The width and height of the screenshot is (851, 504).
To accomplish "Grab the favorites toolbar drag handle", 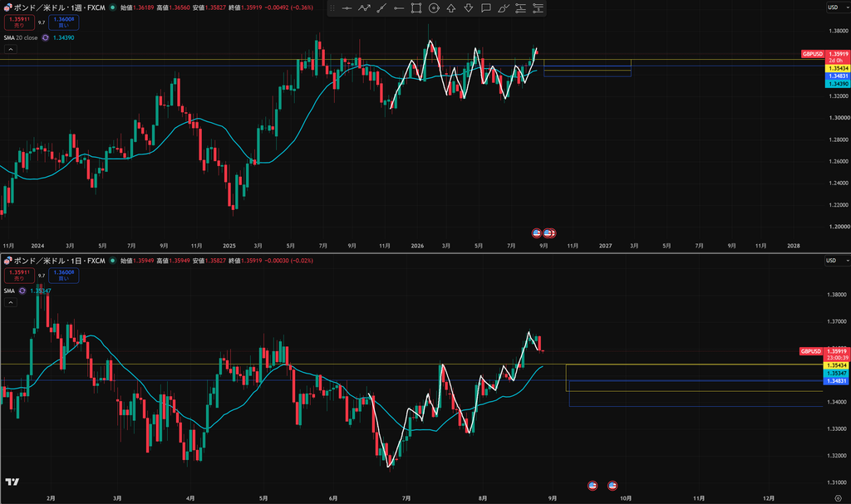I will click(x=332, y=8).
